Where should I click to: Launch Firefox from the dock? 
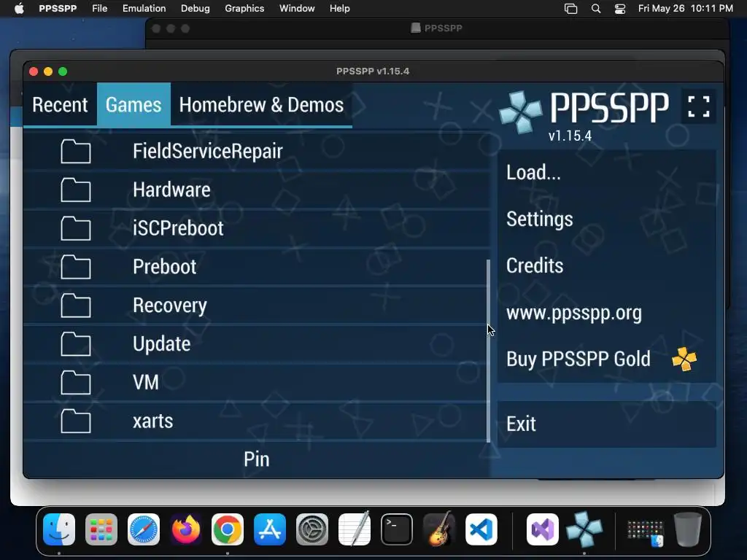[x=186, y=529]
